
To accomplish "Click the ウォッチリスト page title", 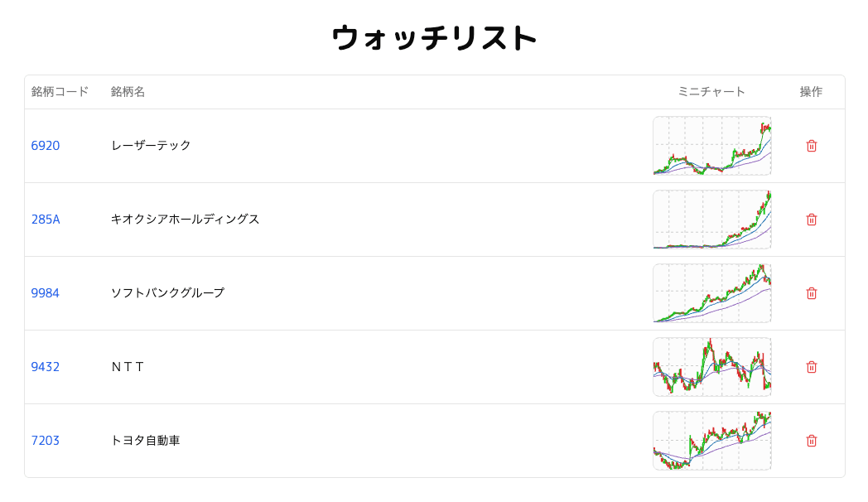I will (434, 36).
